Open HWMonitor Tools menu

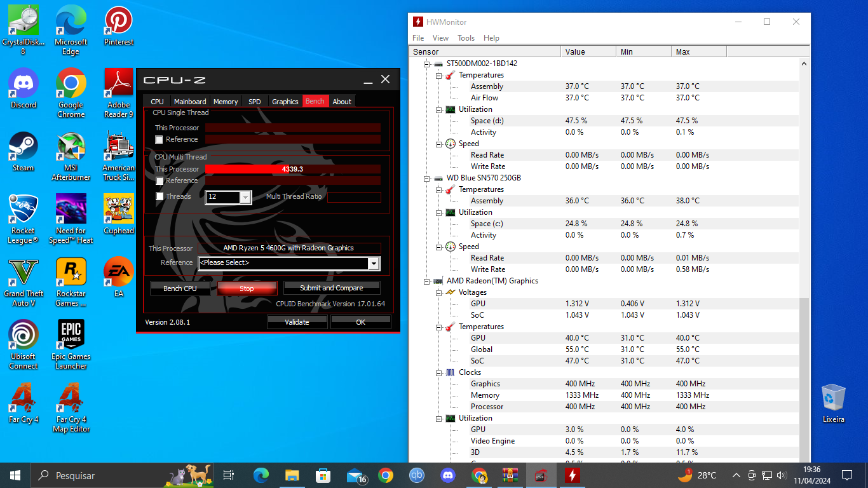click(x=466, y=38)
